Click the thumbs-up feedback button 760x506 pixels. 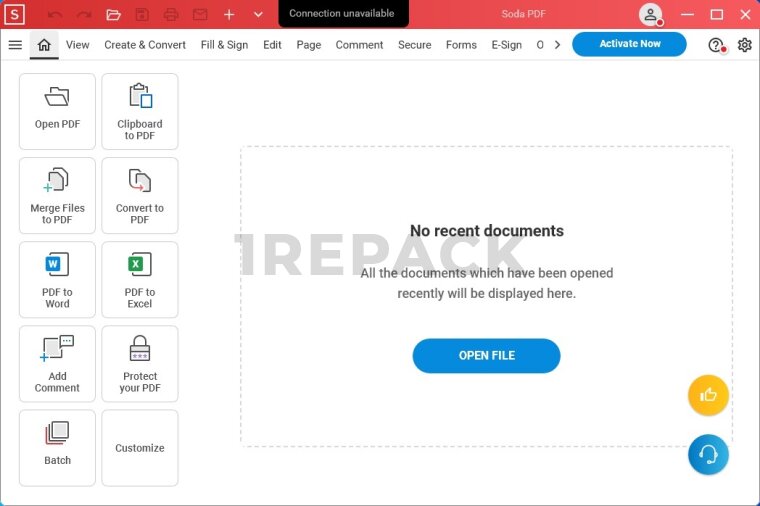click(708, 395)
